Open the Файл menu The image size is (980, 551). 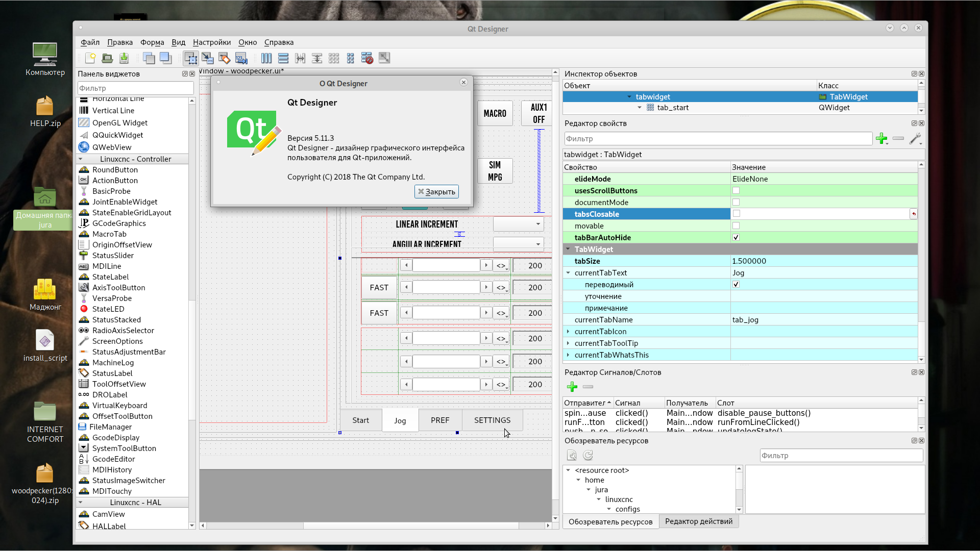coord(90,42)
